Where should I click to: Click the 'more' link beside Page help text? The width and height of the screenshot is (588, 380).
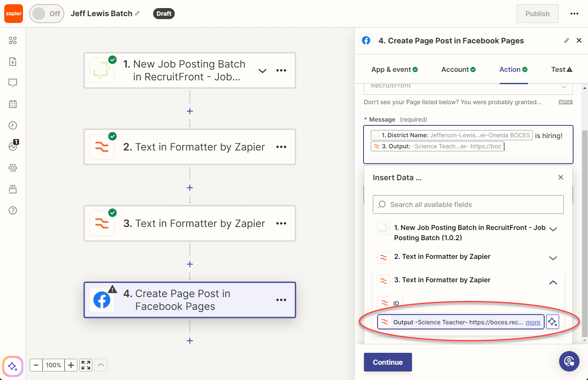click(x=565, y=102)
